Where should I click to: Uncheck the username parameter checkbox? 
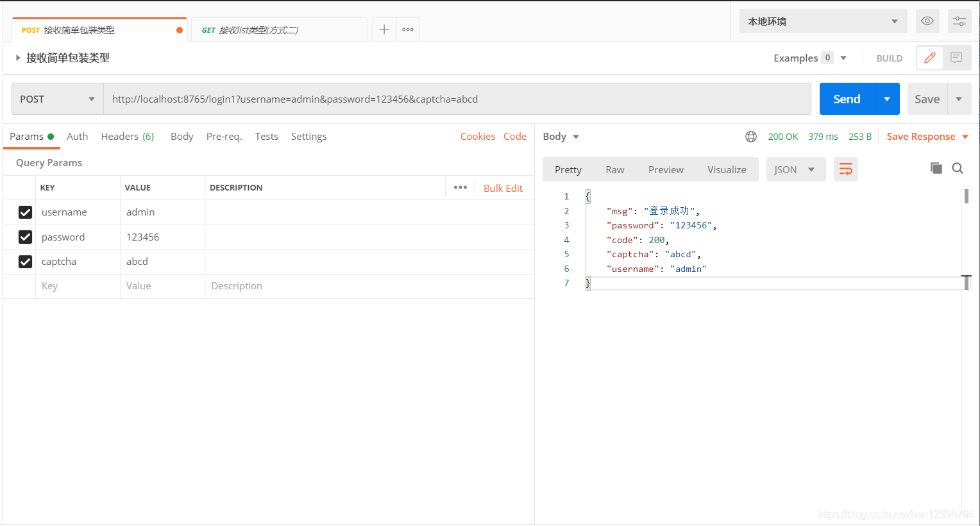point(25,212)
